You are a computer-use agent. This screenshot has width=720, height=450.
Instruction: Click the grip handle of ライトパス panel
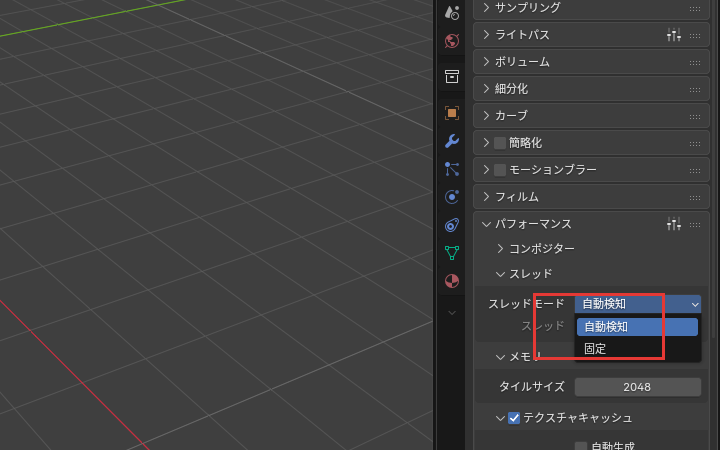tap(695, 35)
